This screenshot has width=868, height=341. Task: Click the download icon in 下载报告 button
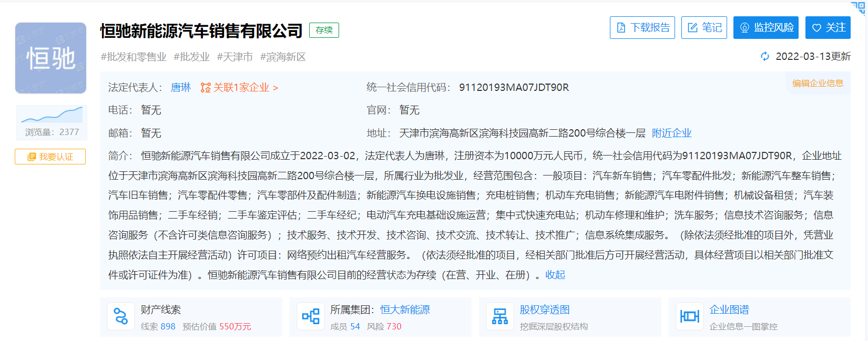[621, 28]
